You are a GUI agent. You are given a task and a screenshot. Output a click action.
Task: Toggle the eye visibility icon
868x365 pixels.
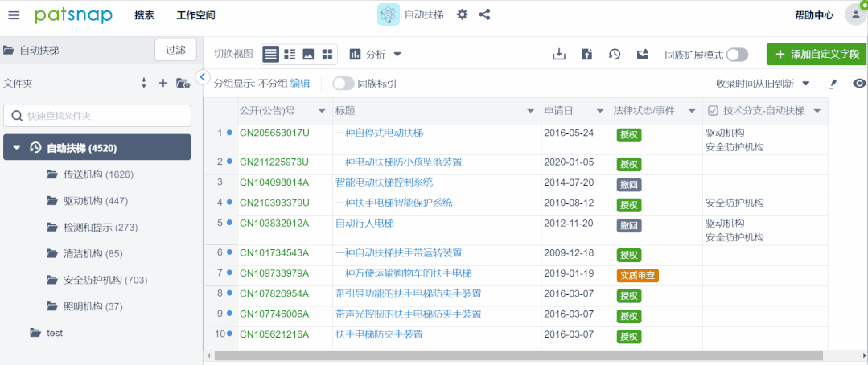(x=859, y=83)
